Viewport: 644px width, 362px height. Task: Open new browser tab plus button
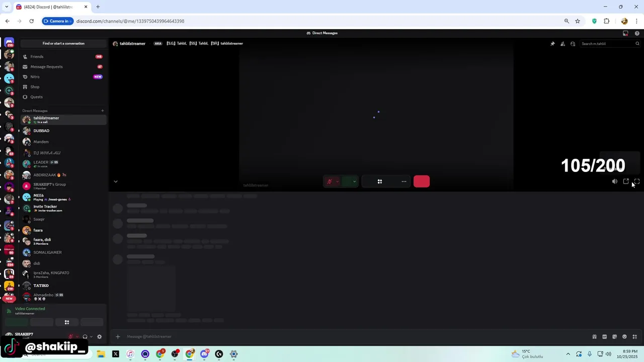click(x=98, y=7)
